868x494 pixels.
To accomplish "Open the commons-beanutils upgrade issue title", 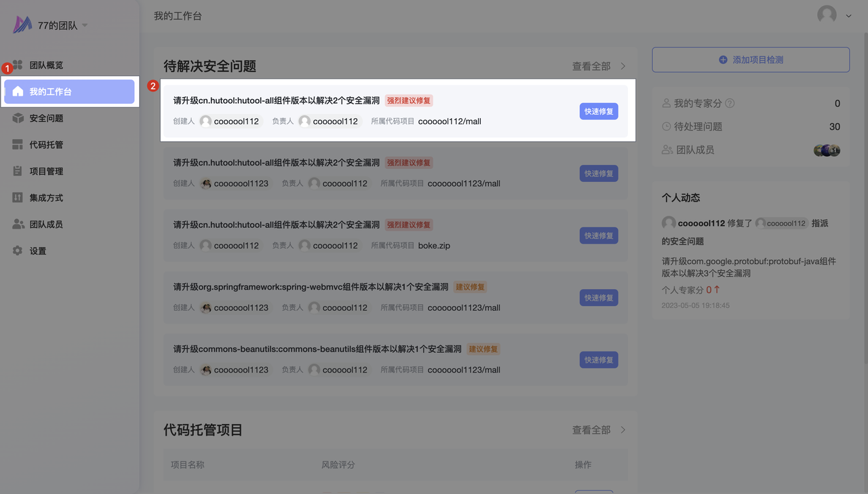I will point(317,349).
